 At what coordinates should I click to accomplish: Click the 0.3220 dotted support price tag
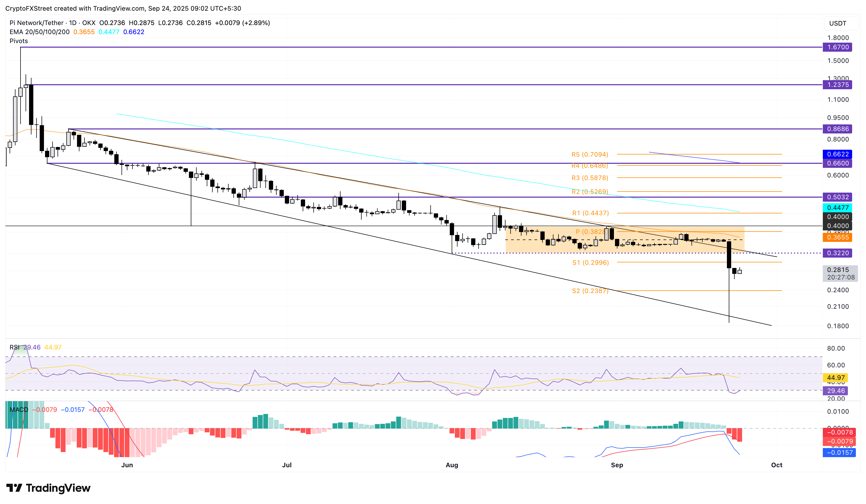pos(837,253)
